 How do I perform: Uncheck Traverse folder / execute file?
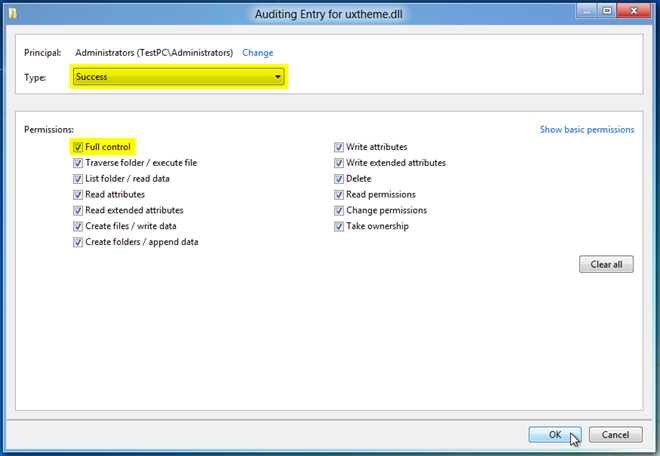coord(78,163)
